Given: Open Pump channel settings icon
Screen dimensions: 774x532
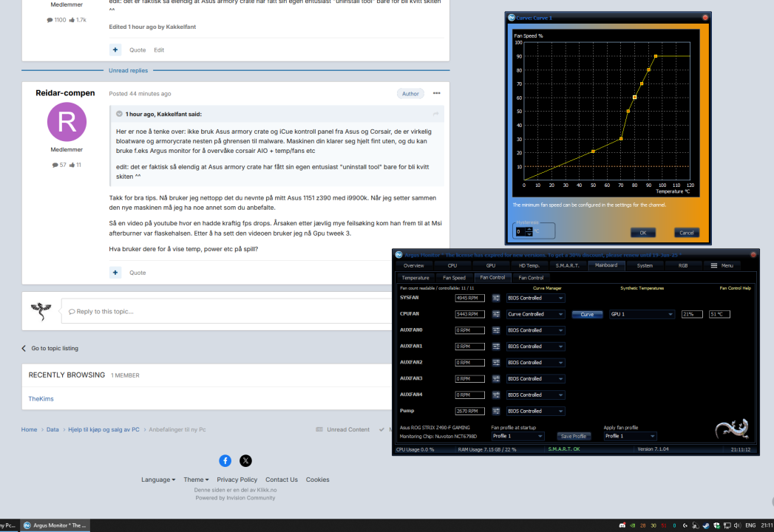Looking at the screenshot, I should (496, 411).
